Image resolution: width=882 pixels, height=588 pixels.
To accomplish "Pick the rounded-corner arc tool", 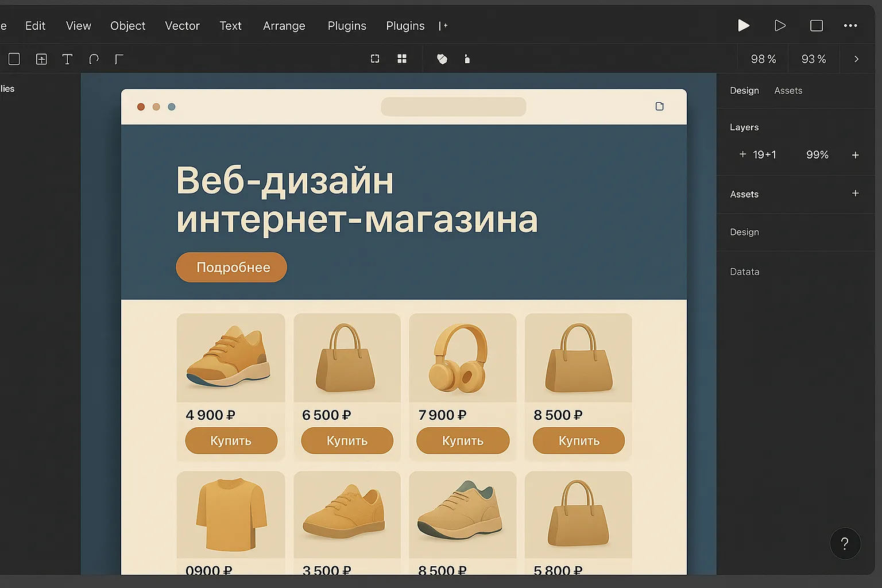I will (94, 59).
